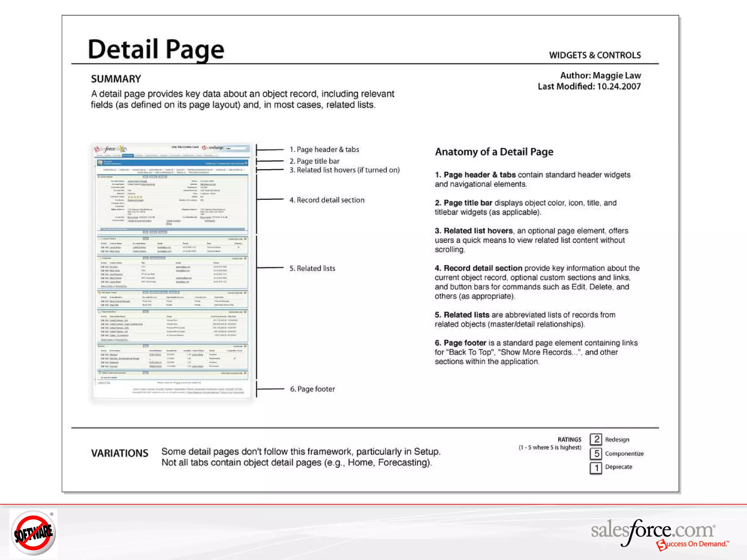Click the Deprecate rating box showing 1
747x560 pixels.
point(596,467)
